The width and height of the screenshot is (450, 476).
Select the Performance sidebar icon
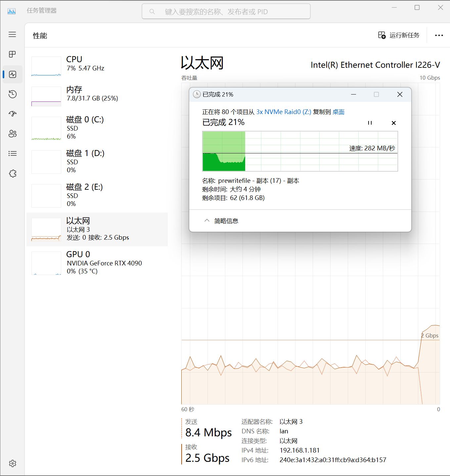13,74
